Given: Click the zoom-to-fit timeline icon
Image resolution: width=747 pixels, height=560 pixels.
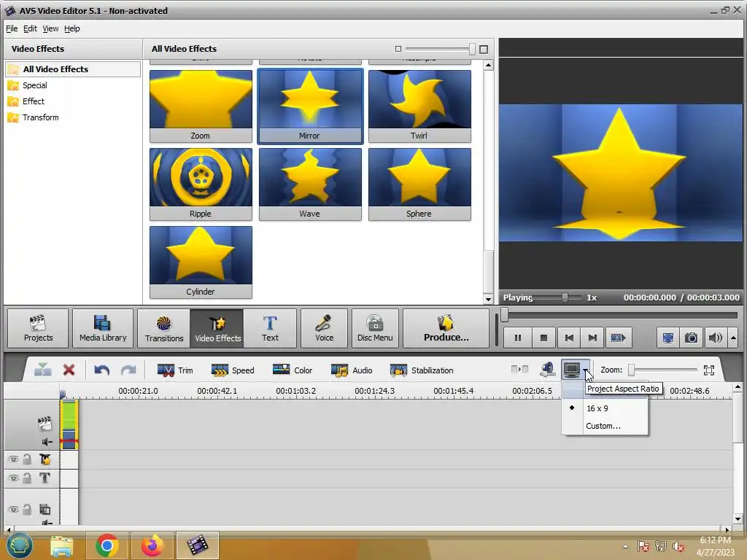Looking at the screenshot, I should [708, 370].
